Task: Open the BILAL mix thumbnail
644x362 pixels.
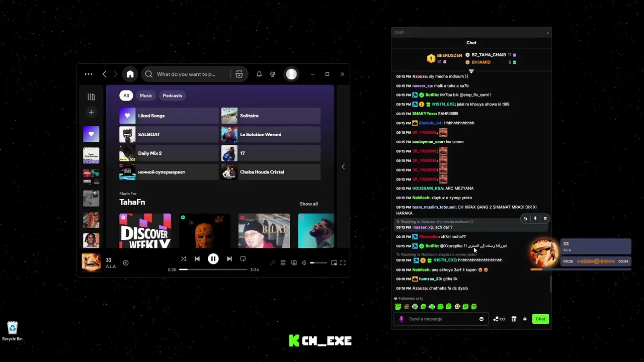Action: click(264, 231)
